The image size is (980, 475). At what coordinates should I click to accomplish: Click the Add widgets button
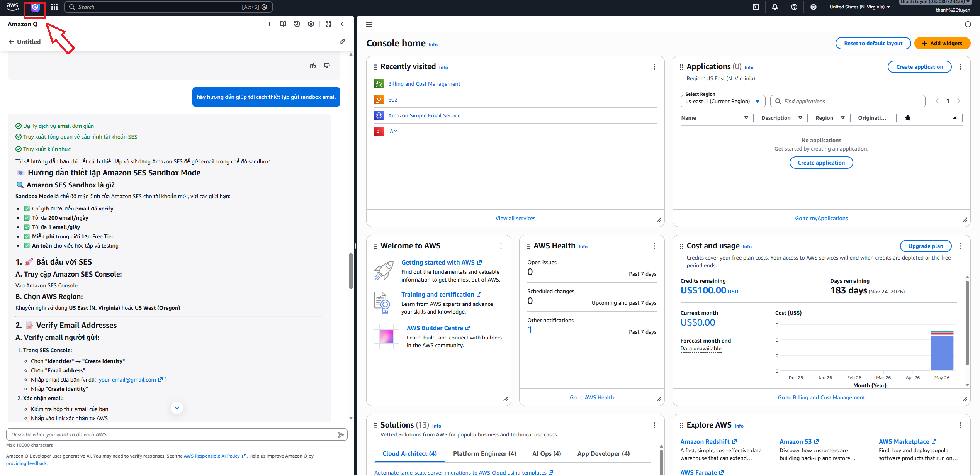942,43
